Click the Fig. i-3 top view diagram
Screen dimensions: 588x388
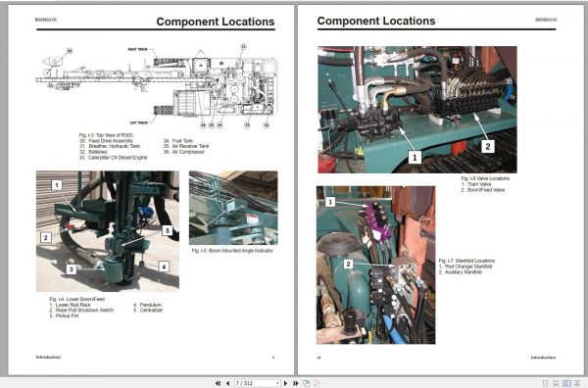(x=157, y=87)
